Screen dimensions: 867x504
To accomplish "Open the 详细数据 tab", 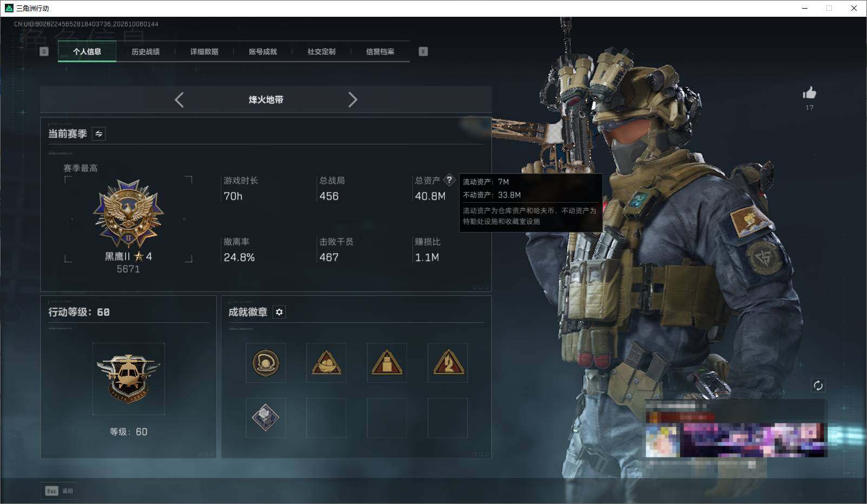I will pyautogui.click(x=204, y=51).
